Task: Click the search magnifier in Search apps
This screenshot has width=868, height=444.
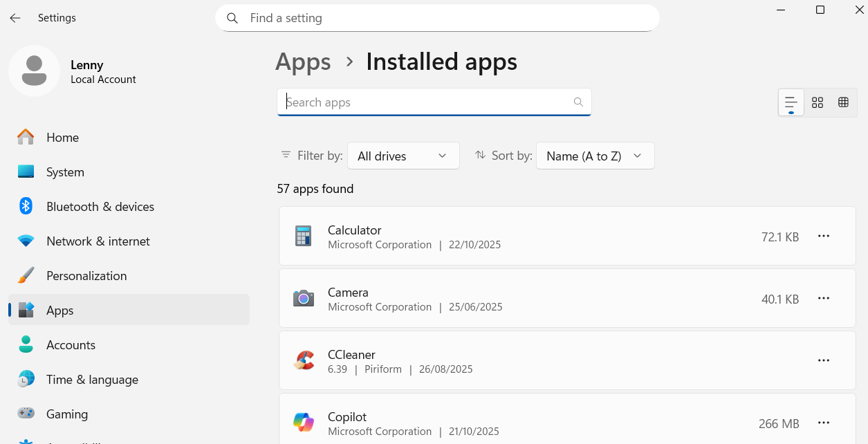Action: tap(578, 102)
